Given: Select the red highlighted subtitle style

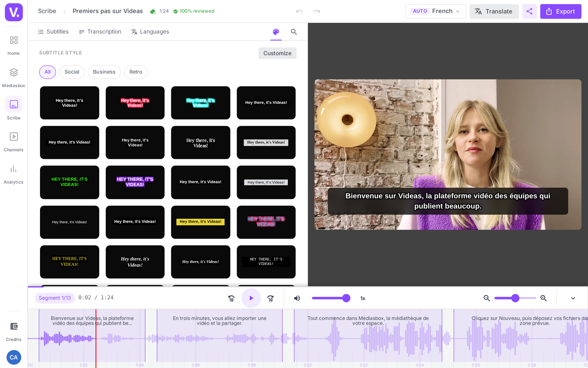Looking at the screenshot, I should (135, 103).
